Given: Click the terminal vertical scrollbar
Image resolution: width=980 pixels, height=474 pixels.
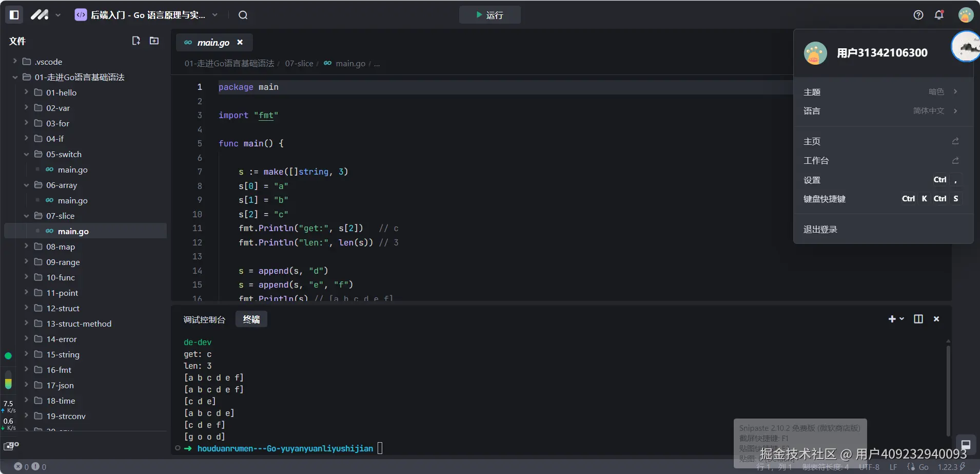Looking at the screenshot, I should coord(948,390).
